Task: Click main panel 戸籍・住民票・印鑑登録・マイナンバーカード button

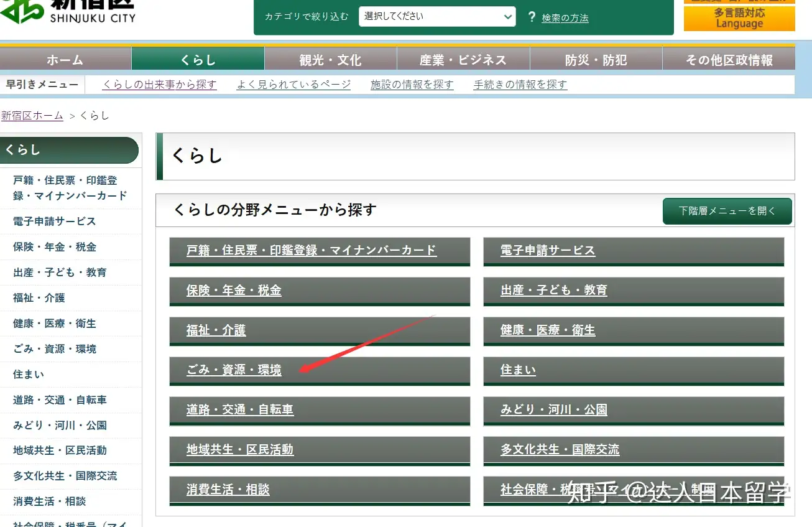Action: pyautogui.click(x=320, y=252)
